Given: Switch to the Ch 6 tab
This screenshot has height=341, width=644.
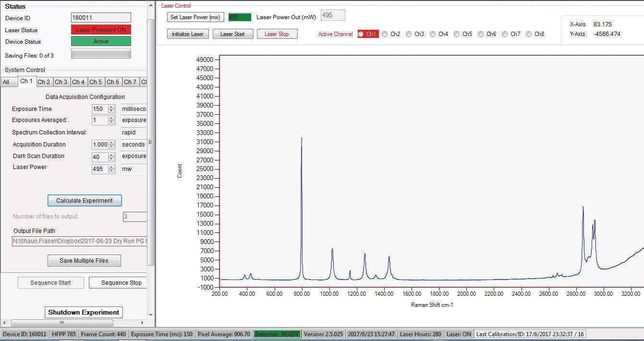Looking at the screenshot, I should [113, 82].
